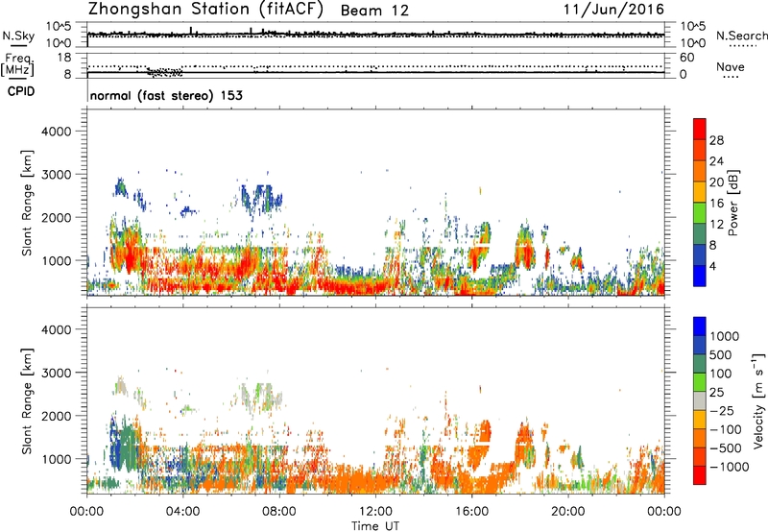Pick the red bottom segment of velocity colorbar

point(700,475)
